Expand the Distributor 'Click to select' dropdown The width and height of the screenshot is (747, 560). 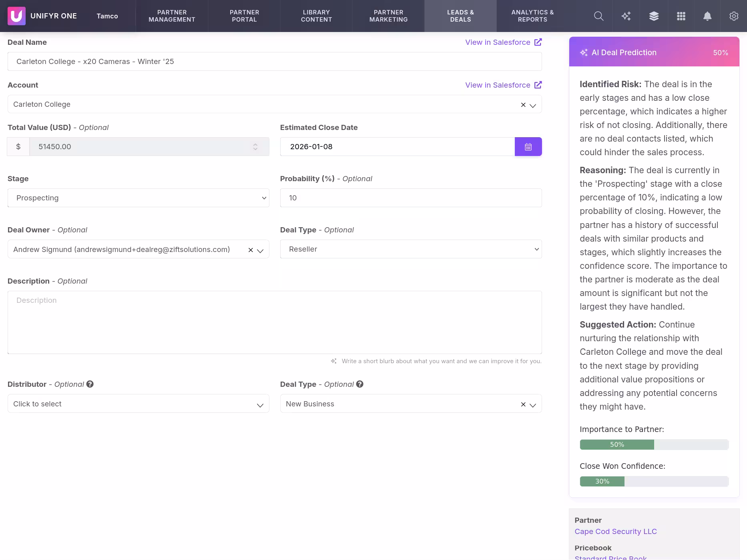pyautogui.click(x=138, y=404)
